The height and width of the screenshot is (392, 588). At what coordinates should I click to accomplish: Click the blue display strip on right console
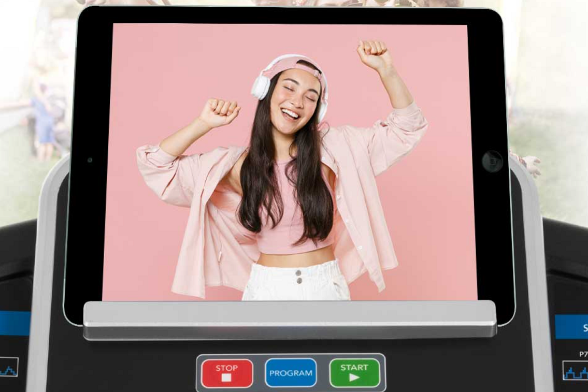(x=572, y=327)
